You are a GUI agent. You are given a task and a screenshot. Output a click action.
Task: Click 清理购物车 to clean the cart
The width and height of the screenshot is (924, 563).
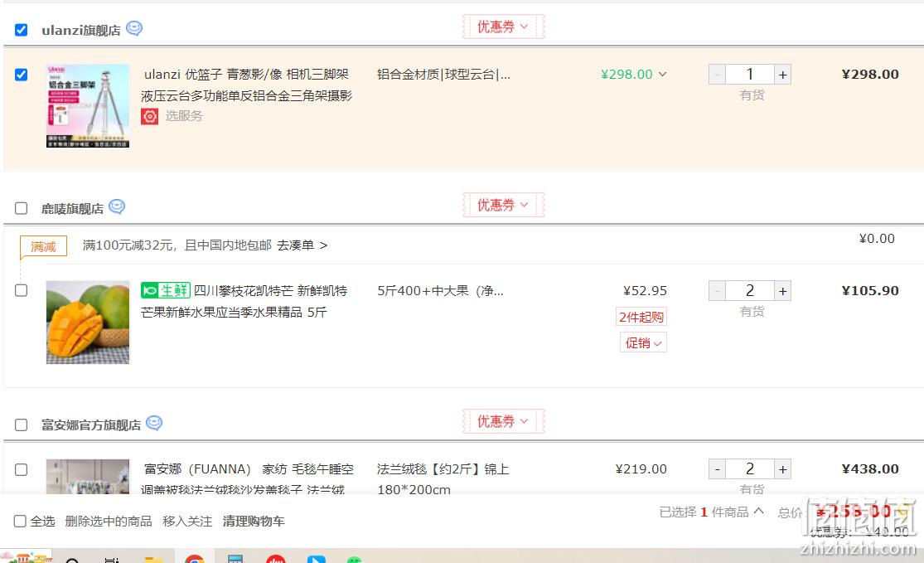[x=254, y=522]
